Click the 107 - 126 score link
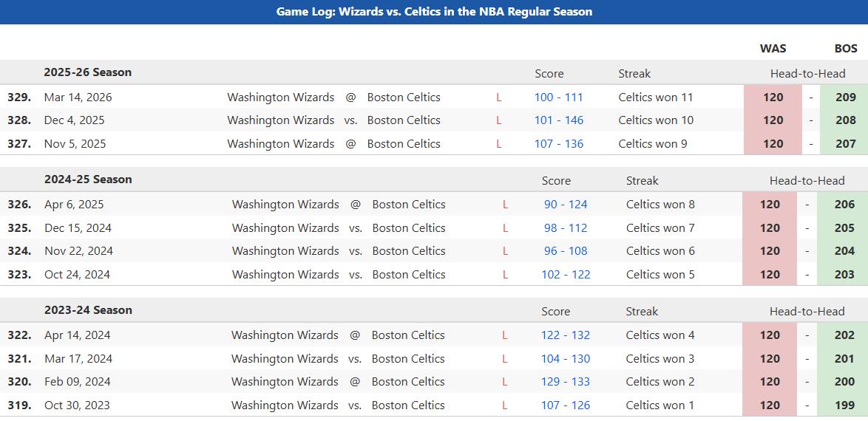 pyautogui.click(x=565, y=405)
